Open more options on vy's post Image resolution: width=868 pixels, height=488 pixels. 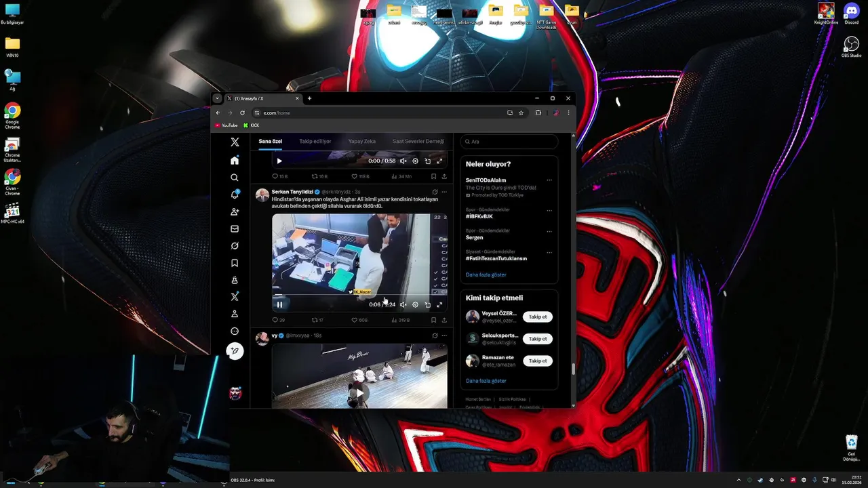pyautogui.click(x=444, y=335)
